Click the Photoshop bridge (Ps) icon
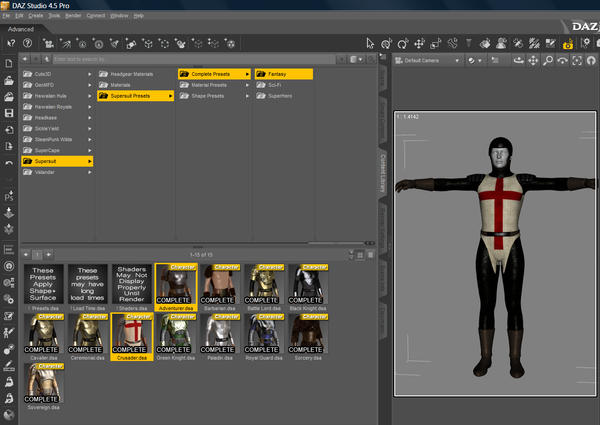This screenshot has width=600, height=425. pyautogui.click(x=9, y=197)
